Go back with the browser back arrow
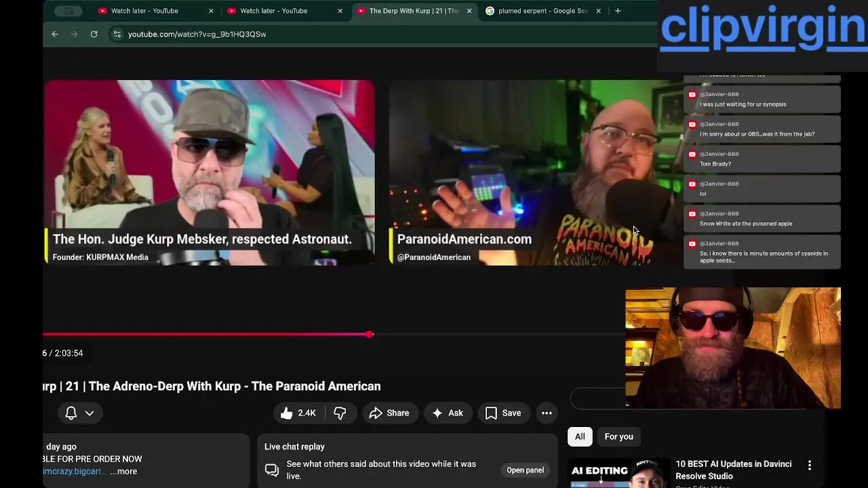The image size is (868, 488). point(55,34)
